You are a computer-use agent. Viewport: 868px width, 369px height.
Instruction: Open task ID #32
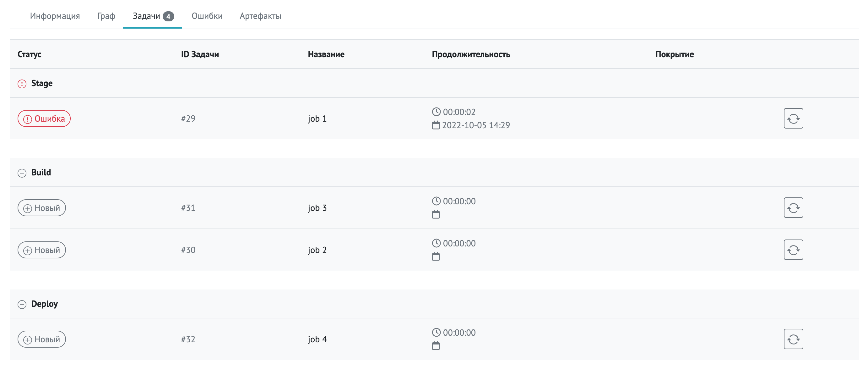pyautogui.click(x=188, y=339)
